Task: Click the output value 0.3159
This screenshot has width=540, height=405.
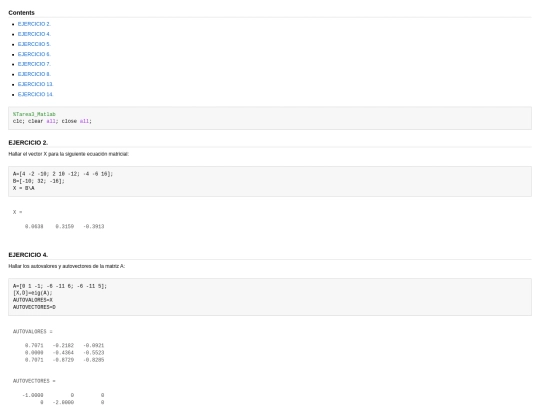Action: (65, 226)
